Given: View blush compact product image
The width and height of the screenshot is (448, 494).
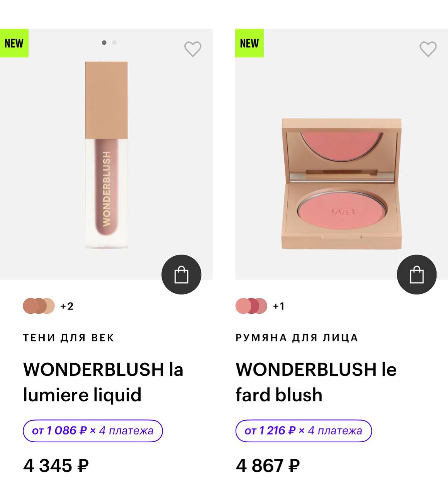Looking at the screenshot, I should click(x=342, y=184).
